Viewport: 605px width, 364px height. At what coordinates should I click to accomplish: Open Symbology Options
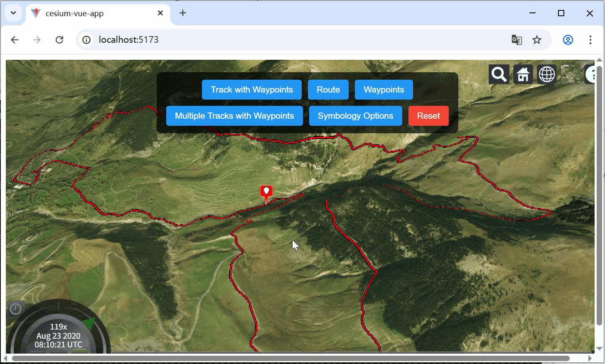356,116
